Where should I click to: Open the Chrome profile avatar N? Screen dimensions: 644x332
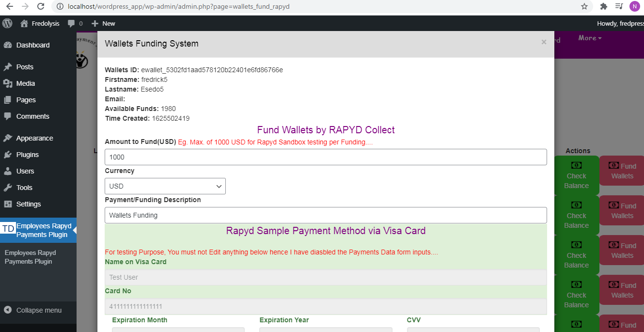(634, 7)
